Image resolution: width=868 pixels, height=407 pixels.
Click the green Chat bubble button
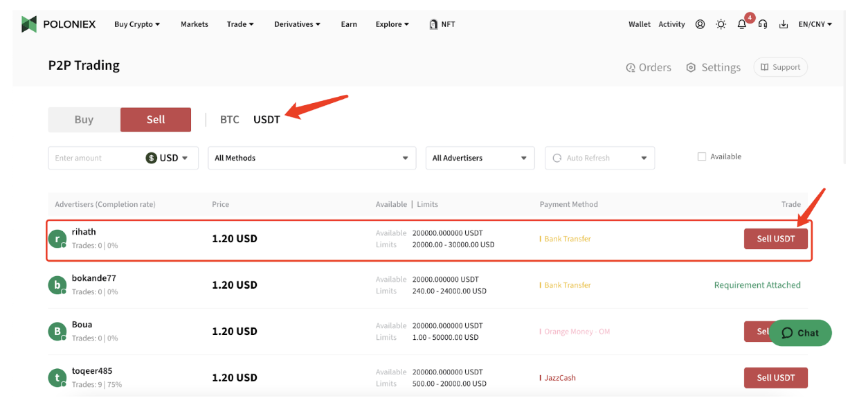801,333
